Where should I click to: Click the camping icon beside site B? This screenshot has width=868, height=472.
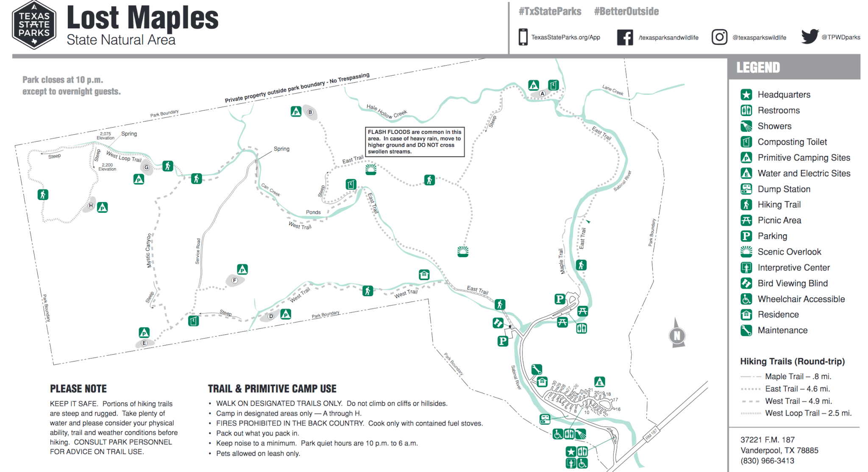[296, 111]
